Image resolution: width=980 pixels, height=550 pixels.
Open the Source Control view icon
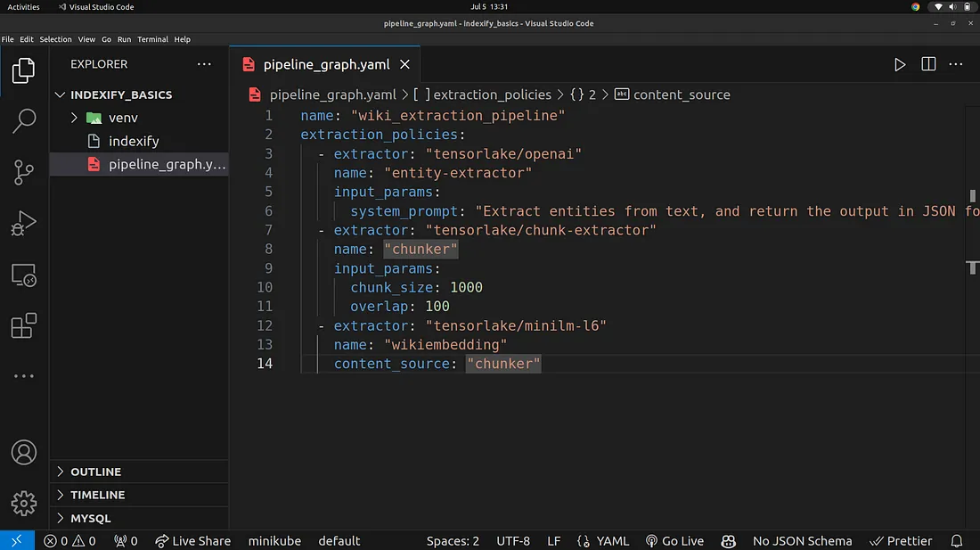click(x=24, y=173)
